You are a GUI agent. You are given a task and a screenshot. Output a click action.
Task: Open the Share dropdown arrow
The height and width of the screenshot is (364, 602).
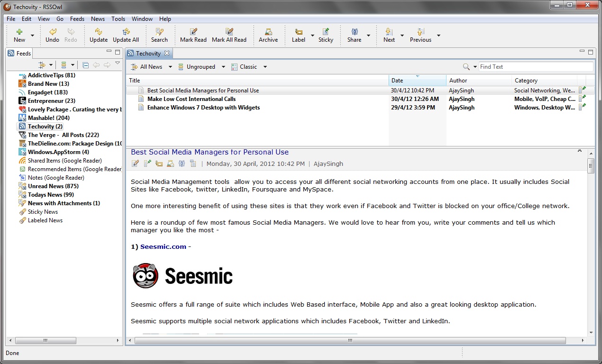click(x=368, y=36)
